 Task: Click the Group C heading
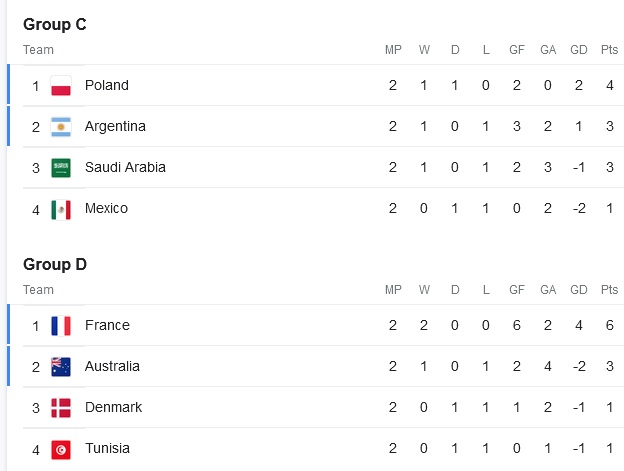pos(55,25)
